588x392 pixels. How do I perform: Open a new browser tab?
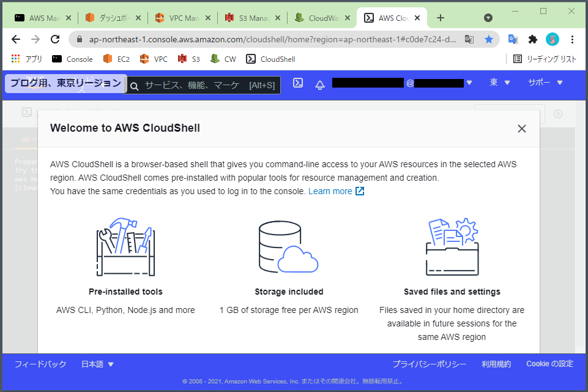tap(441, 18)
